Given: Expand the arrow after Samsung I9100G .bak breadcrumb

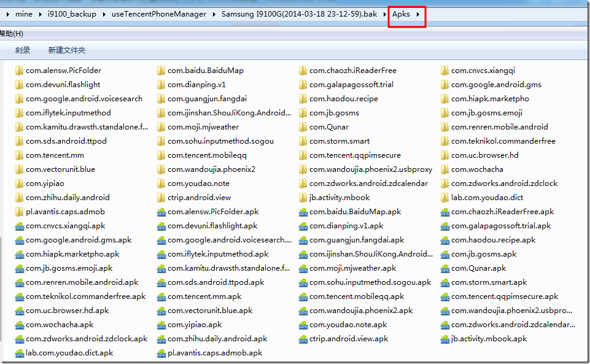Looking at the screenshot, I should tap(384, 14).
